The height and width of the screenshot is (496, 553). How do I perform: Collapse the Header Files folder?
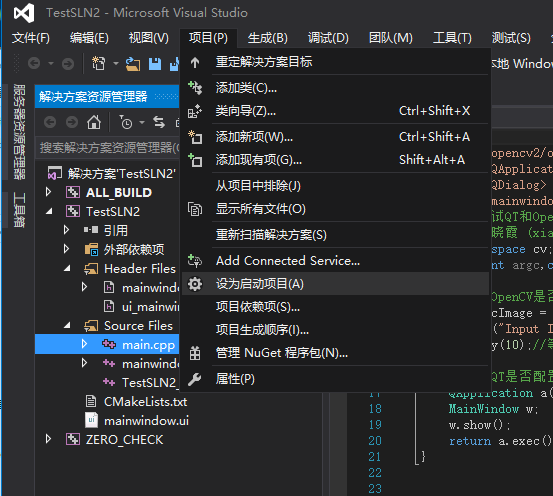67,269
